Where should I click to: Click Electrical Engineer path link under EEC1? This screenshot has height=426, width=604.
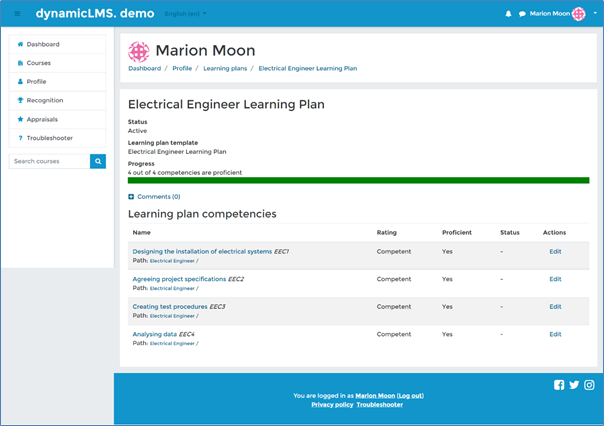172,261
